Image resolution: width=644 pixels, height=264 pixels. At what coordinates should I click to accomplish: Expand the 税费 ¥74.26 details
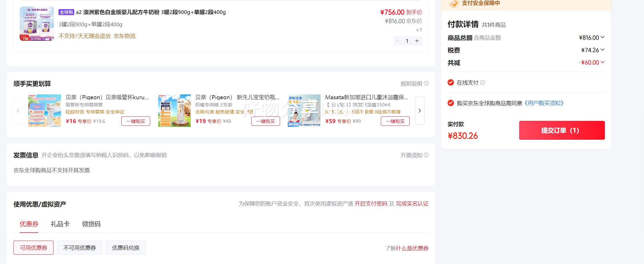tap(602, 50)
